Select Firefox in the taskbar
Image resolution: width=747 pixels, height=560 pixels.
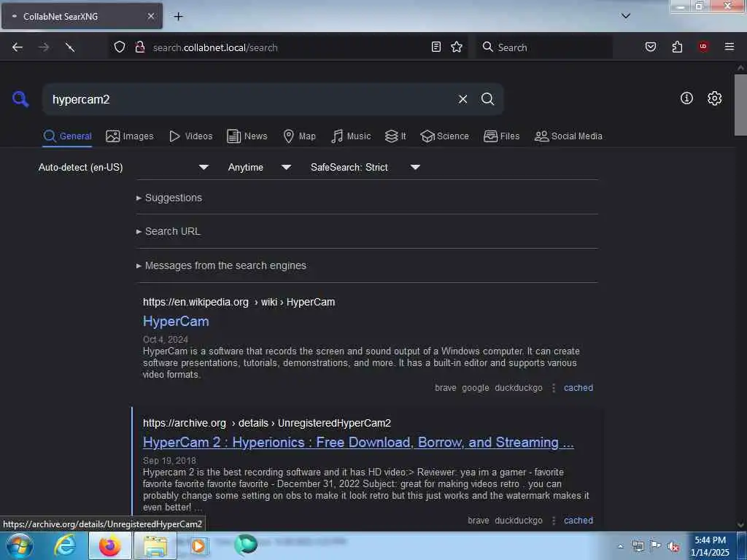click(x=109, y=545)
